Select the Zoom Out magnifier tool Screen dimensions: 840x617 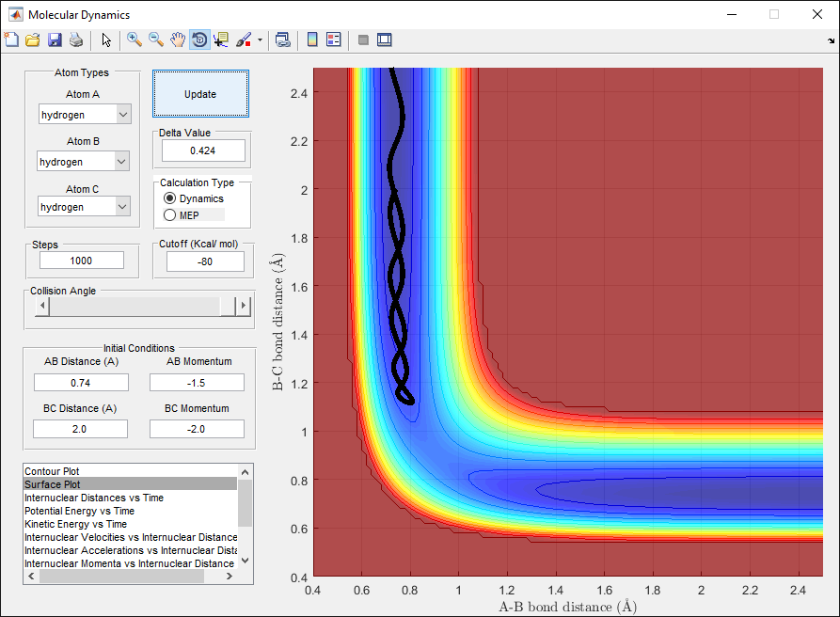point(156,40)
